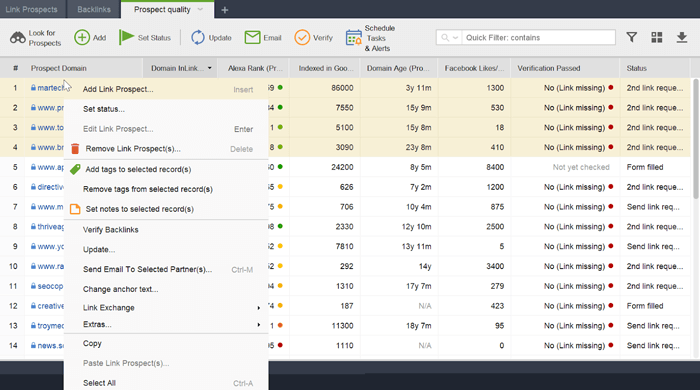
Task: Sort by the Domain Age column header
Action: click(x=398, y=68)
